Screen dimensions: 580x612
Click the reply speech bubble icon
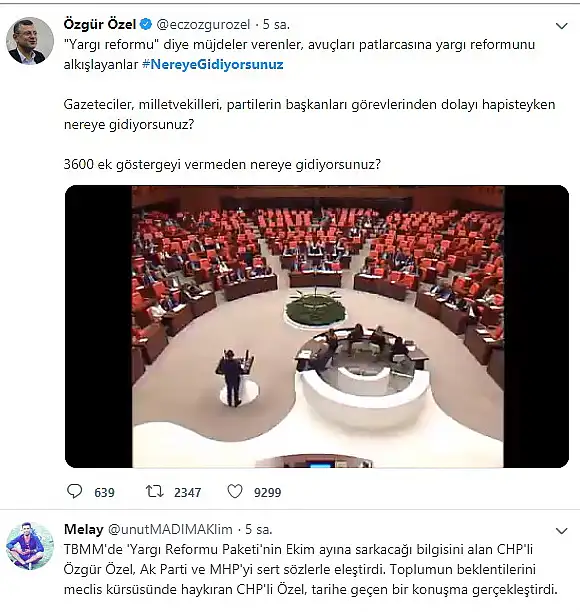point(75,491)
